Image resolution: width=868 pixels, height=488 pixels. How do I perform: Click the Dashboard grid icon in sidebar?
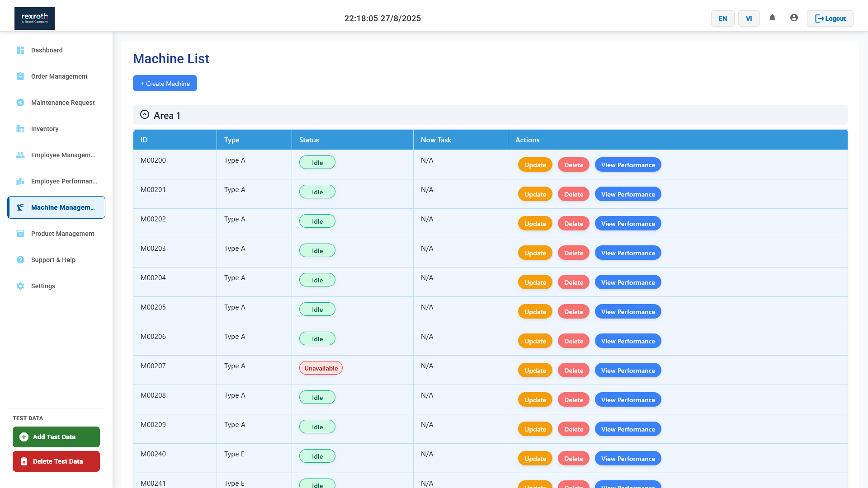coord(20,50)
